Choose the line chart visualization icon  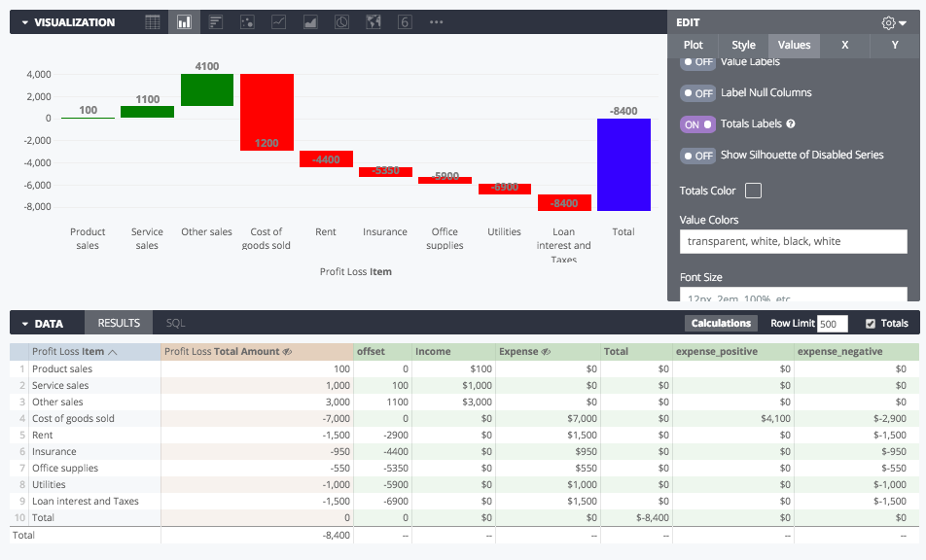(279, 22)
